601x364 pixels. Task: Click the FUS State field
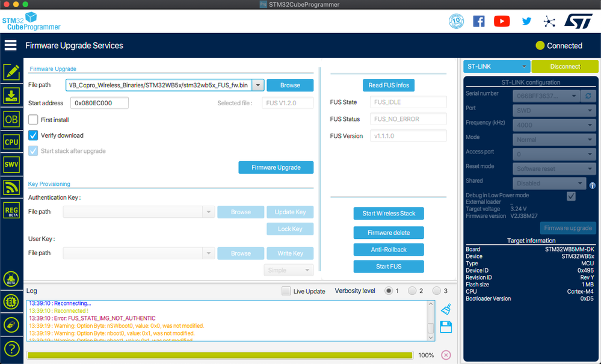[408, 102]
